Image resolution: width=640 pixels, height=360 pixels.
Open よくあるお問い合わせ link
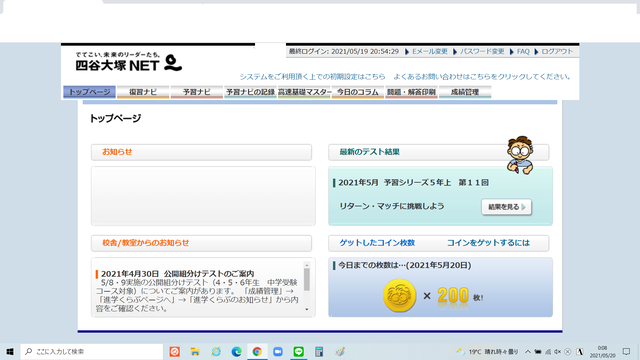pyautogui.click(x=482, y=77)
